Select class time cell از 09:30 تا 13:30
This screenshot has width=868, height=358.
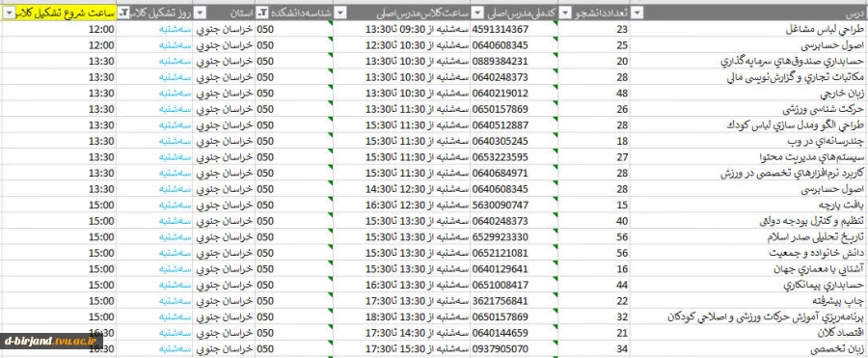(402, 29)
